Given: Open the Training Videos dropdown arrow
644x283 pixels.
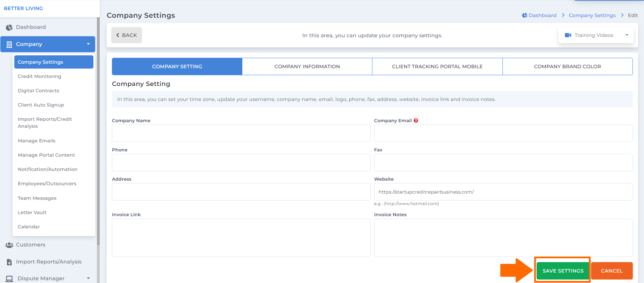Looking at the screenshot, I should click(627, 35).
